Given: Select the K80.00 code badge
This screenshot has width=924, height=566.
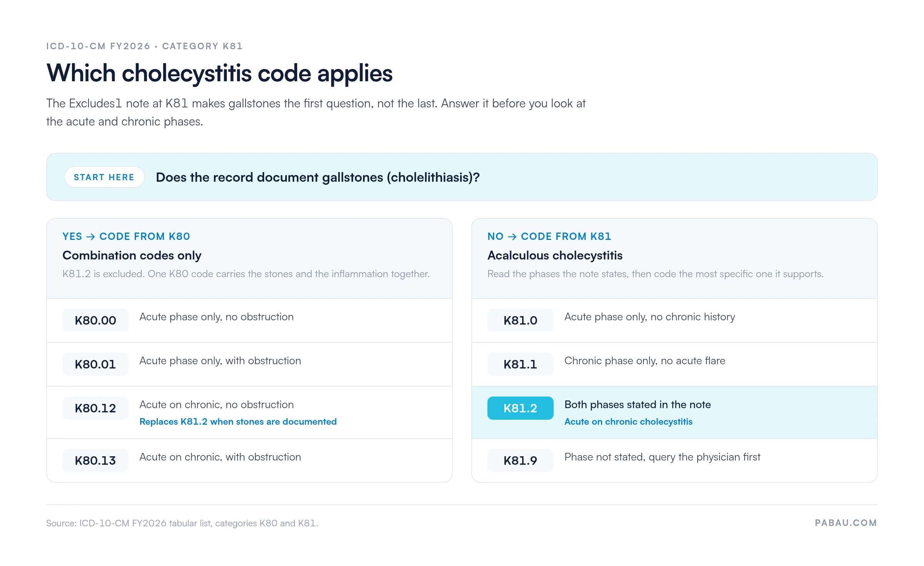Looking at the screenshot, I should coord(95,320).
